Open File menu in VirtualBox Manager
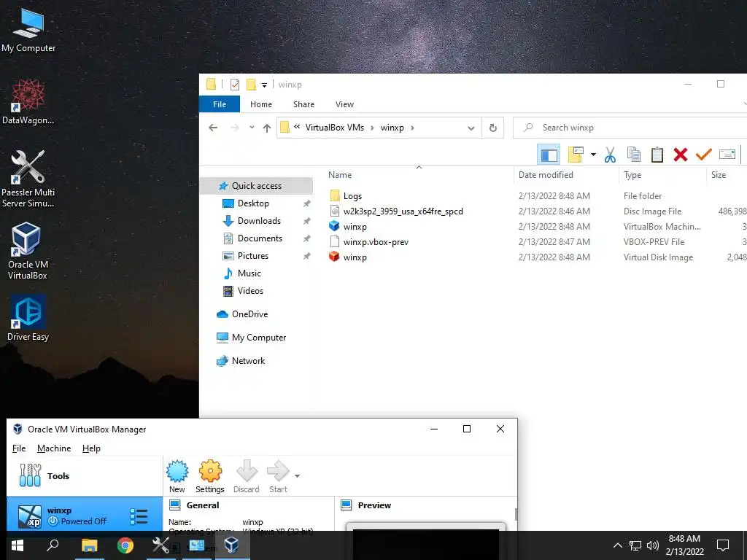This screenshot has height=560, width=747. click(x=19, y=448)
